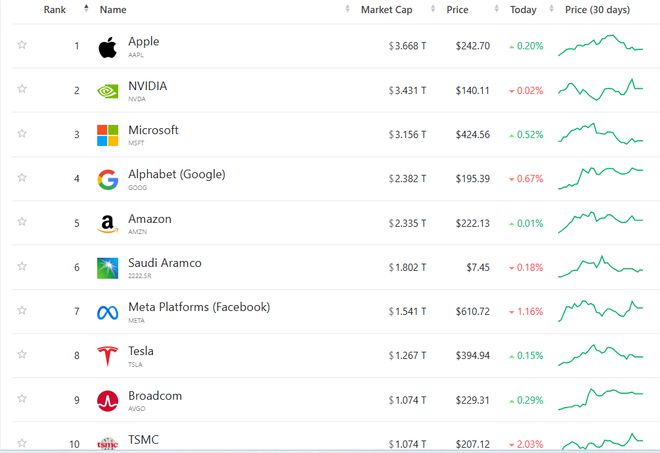The width and height of the screenshot is (660, 453).
Task: Click the NVIDIA logo icon
Action: (x=107, y=91)
